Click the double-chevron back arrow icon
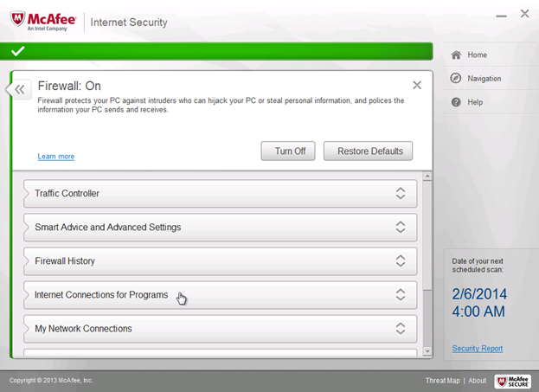Screen dimensions: 539x392 coord(20,90)
